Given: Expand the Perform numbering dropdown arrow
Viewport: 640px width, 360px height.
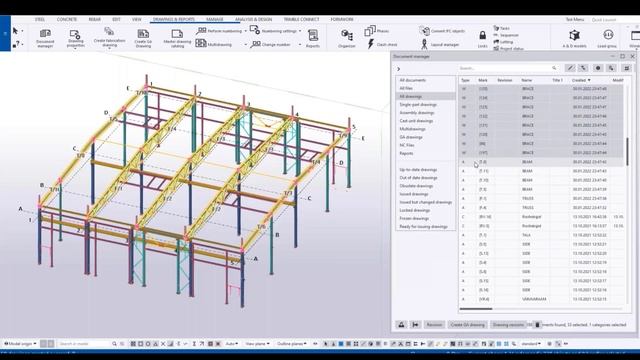Looking at the screenshot, I should pyautogui.click(x=245, y=31).
